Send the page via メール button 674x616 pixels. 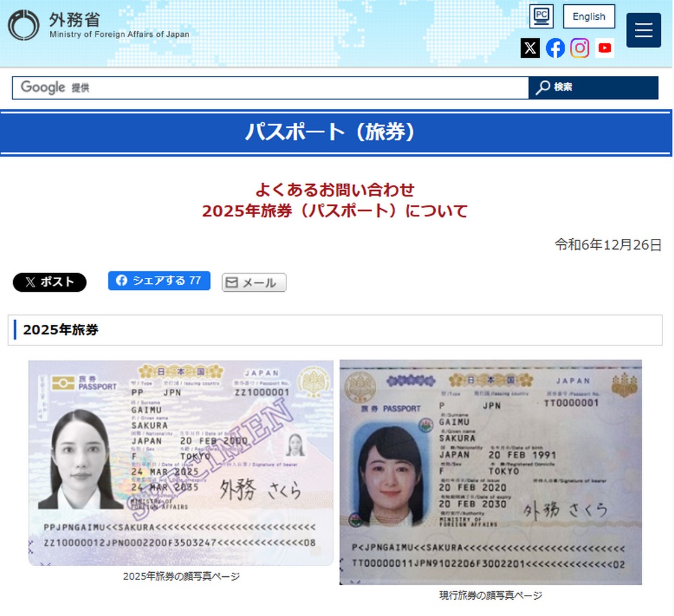coord(254,283)
